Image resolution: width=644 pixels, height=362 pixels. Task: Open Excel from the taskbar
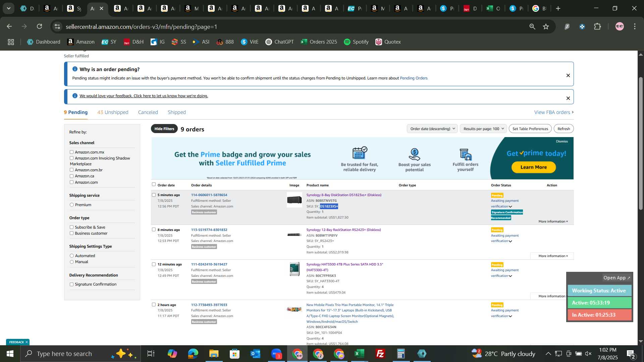coord(360,354)
